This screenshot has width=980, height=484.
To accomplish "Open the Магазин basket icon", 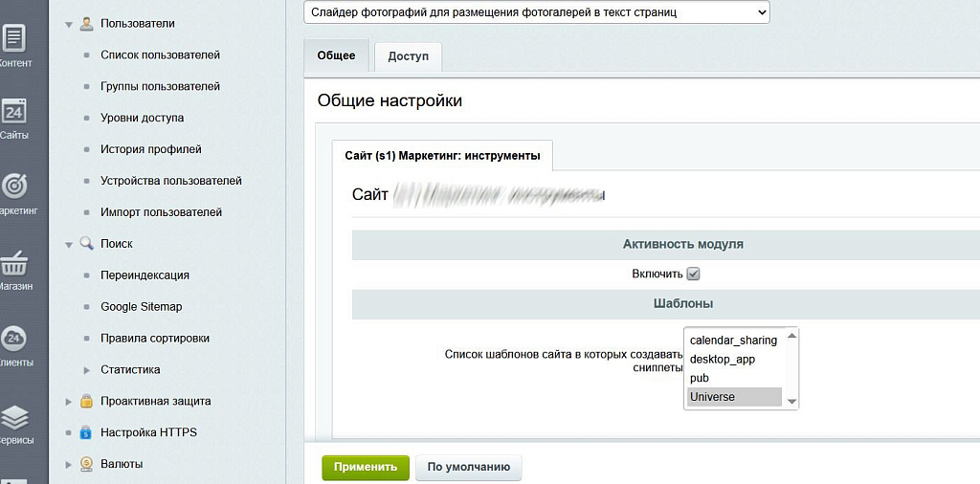I will 14,262.
